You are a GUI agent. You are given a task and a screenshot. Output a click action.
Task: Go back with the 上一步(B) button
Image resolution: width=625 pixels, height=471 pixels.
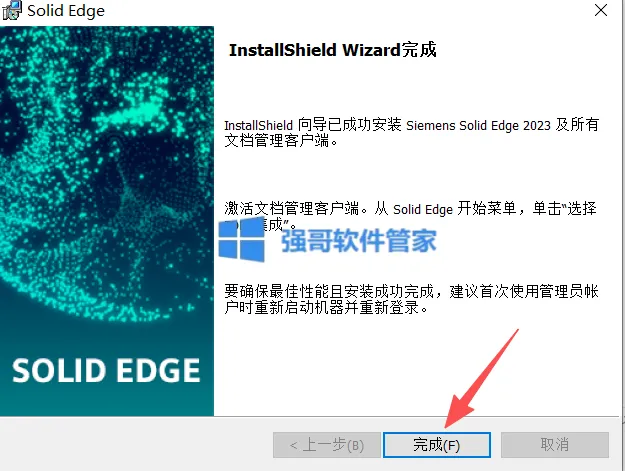tap(327, 445)
